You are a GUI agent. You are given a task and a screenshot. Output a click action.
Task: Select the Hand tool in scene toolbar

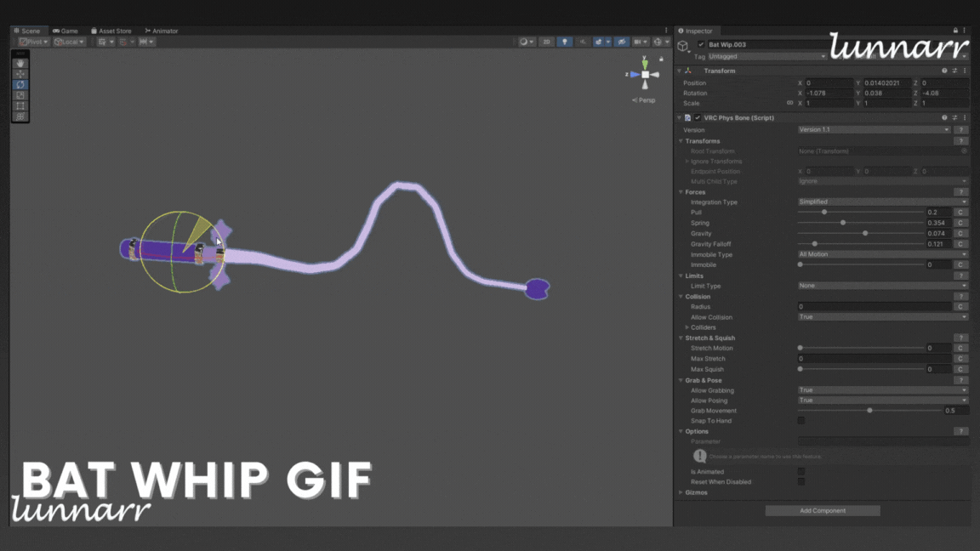click(20, 64)
